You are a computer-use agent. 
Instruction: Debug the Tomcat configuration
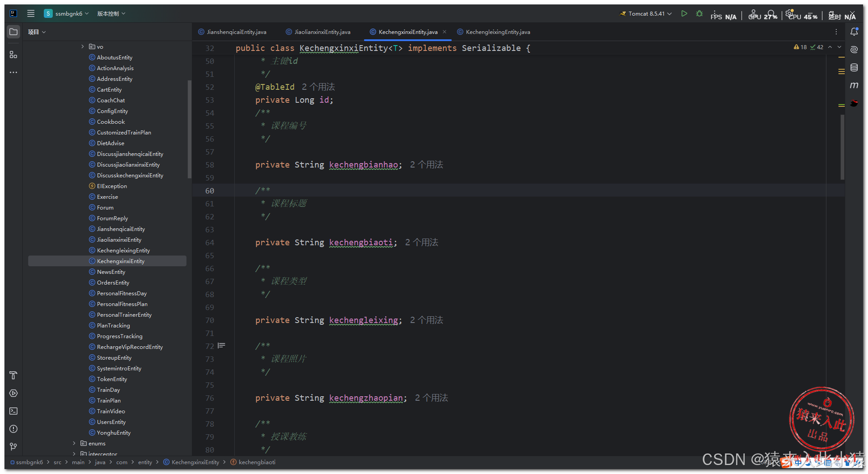coord(699,13)
